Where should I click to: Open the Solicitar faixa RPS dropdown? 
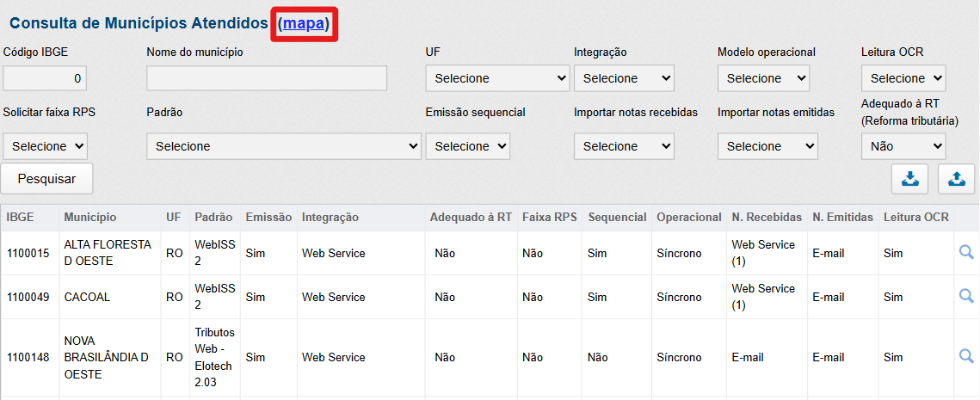coord(45,146)
